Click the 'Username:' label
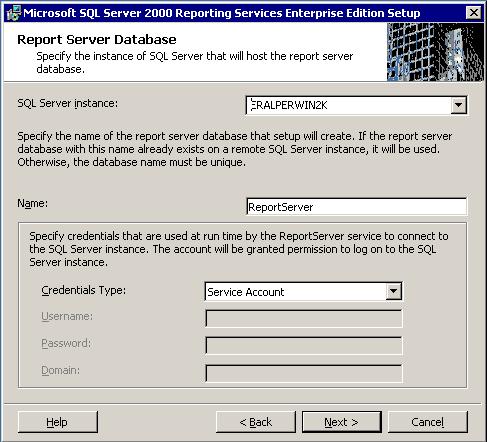The height and width of the screenshot is (442, 487). click(67, 316)
